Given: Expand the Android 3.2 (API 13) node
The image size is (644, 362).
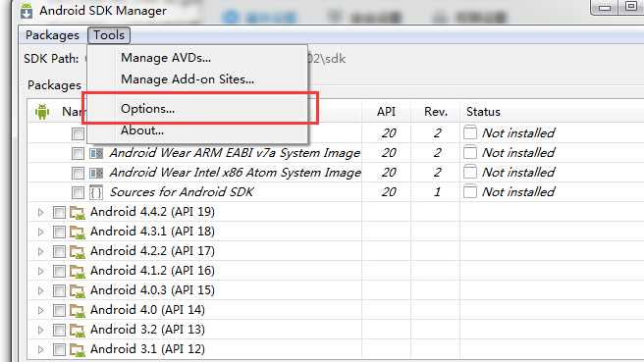Looking at the screenshot, I should click(x=40, y=330).
